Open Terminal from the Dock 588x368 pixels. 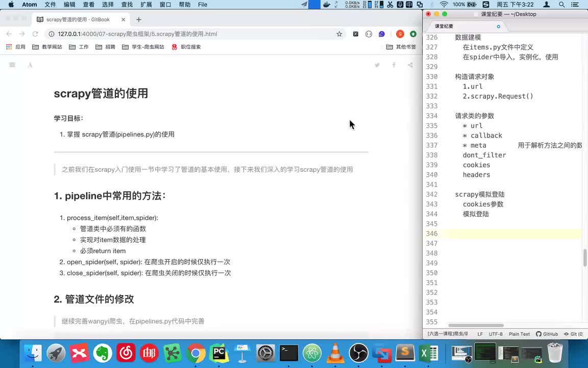click(x=289, y=353)
